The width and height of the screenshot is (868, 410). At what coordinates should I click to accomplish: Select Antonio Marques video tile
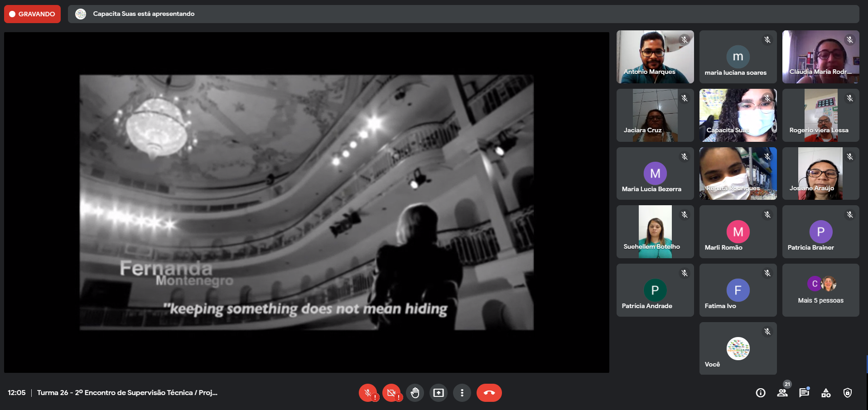(655, 57)
